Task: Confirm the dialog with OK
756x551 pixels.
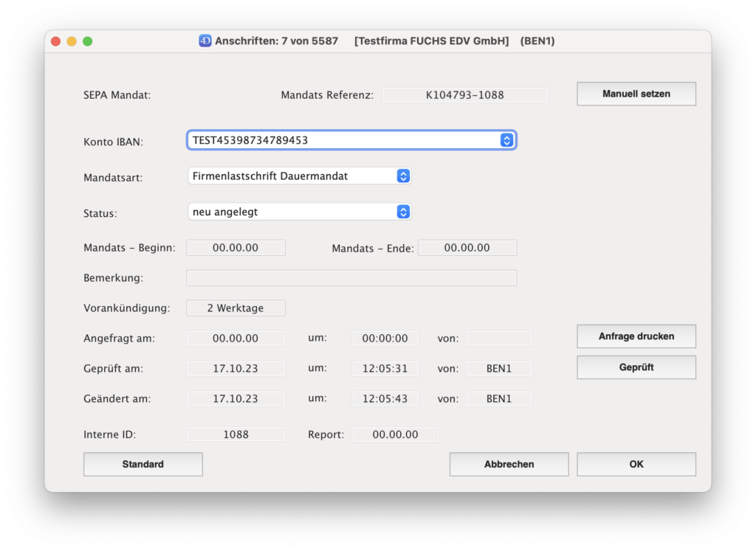Action: pos(636,464)
